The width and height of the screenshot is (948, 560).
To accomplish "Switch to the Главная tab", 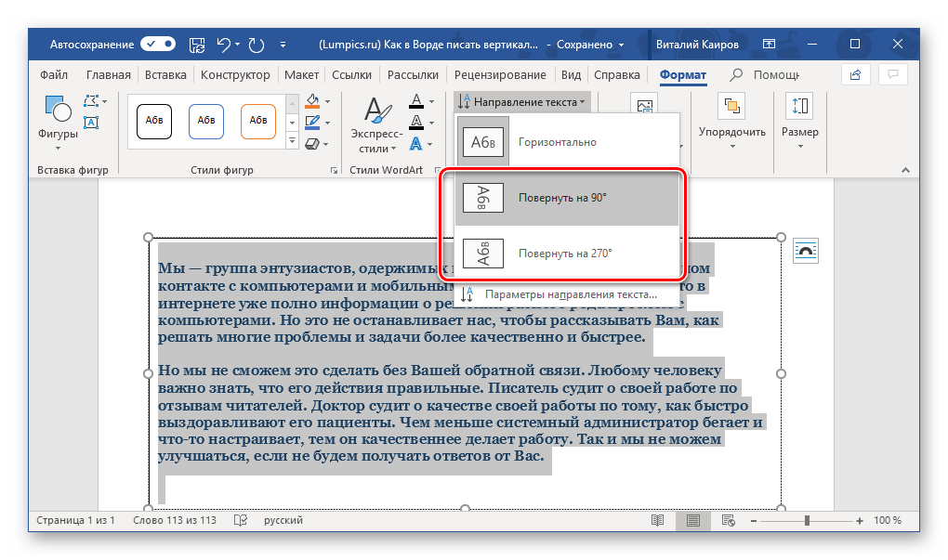I will tap(108, 75).
